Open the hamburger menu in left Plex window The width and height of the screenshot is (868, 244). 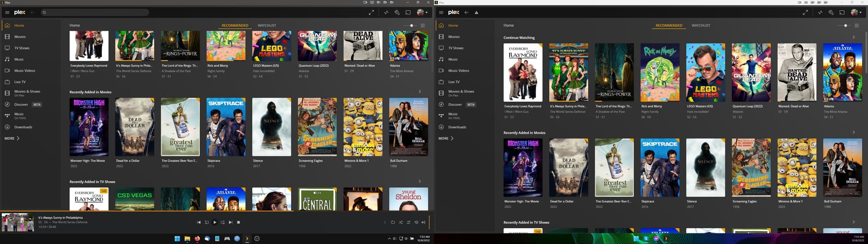click(7, 13)
